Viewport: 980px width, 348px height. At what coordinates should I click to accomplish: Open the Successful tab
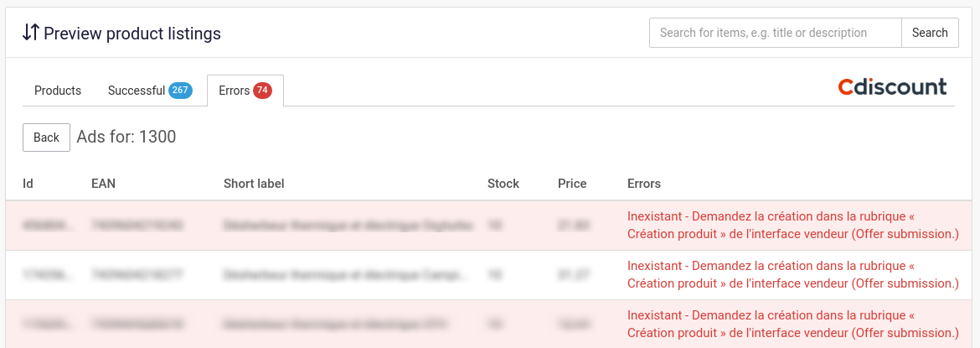[137, 91]
